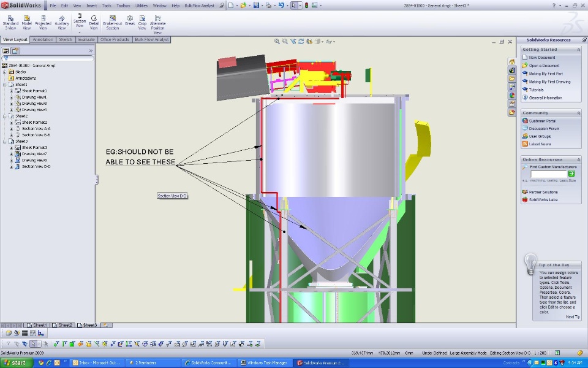Open Inbox - Microsoft Outlook from taskbar
The height and width of the screenshot is (368, 588).
click(x=96, y=362)
